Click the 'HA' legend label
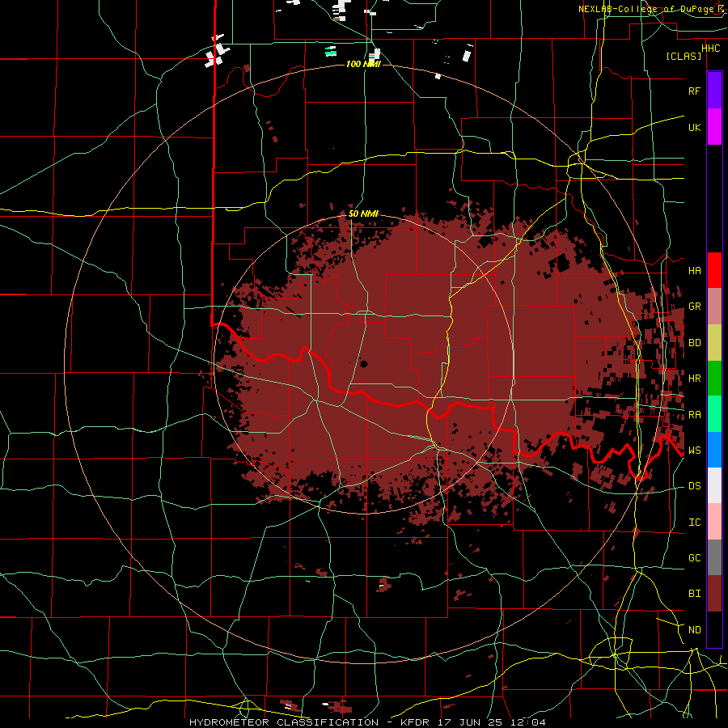Viewport: 728px width, 728px height. tap(694, 270)
